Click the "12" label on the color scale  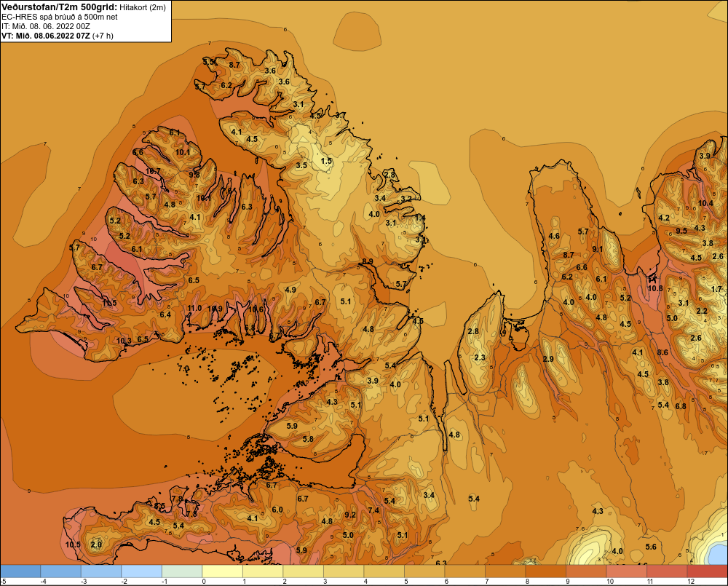click(691, 582)
